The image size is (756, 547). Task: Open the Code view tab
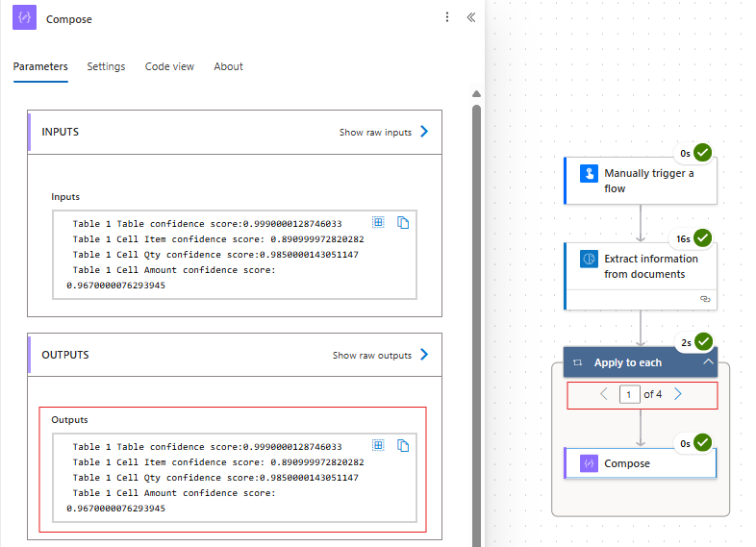coord(169,66)
